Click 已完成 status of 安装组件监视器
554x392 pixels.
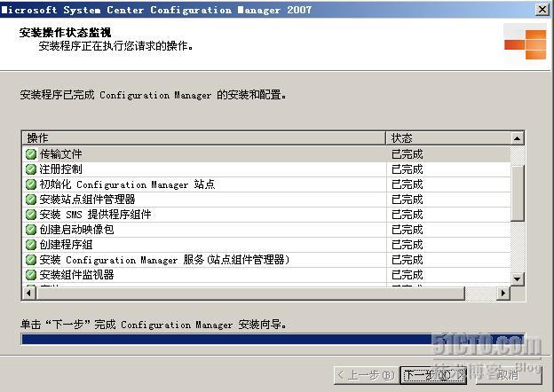pyautogui.click(x=407, y=275)
